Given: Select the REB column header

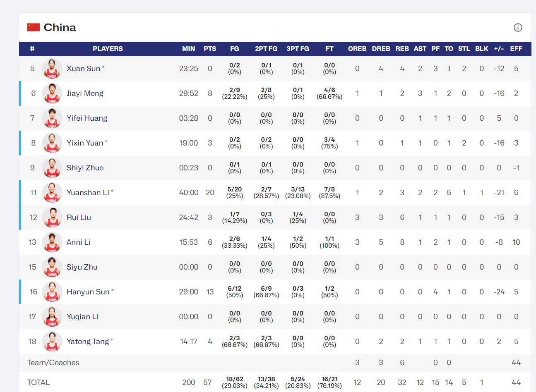Looking at the screenshot, I should click(x=402, y=49).
